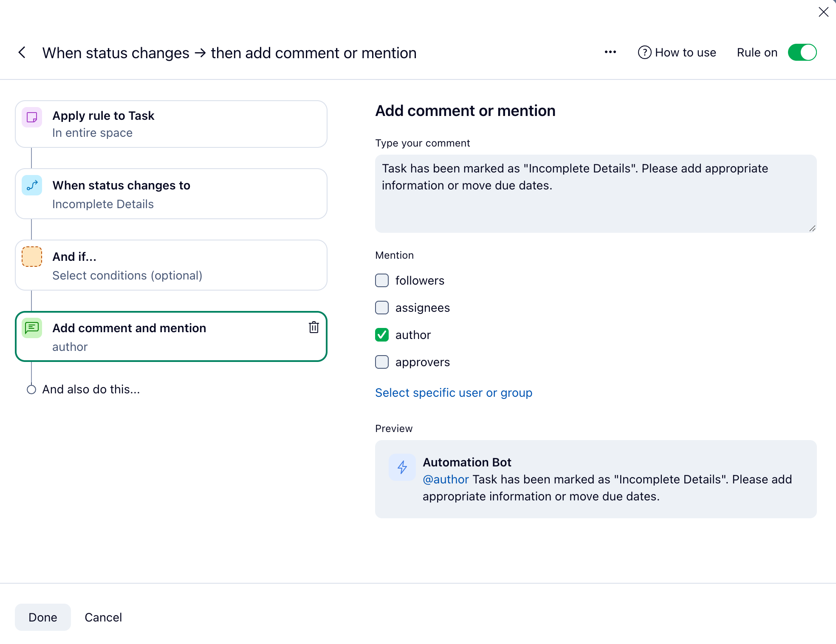Add another action with 'And also do this...'

[x=90, y=389]
